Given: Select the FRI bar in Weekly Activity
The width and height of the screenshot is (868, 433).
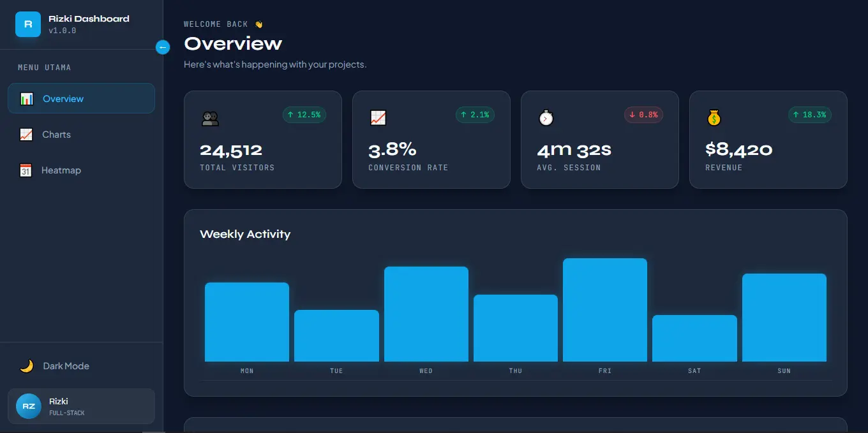Looking at the screenshot, I should click(x=605, y=310).
